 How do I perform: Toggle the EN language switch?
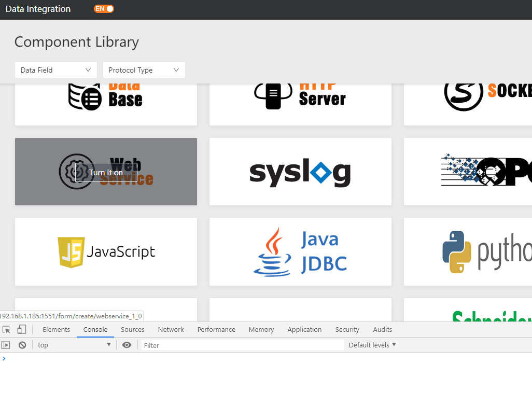[104, 9]
